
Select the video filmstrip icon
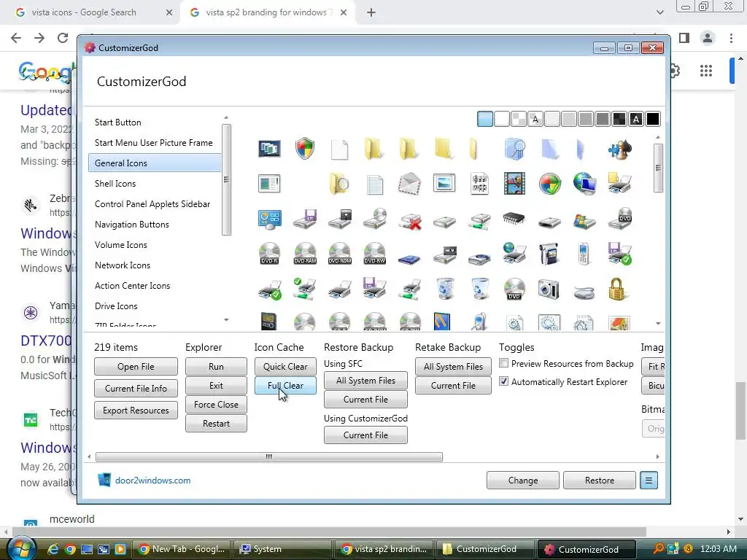click(514, 184)
